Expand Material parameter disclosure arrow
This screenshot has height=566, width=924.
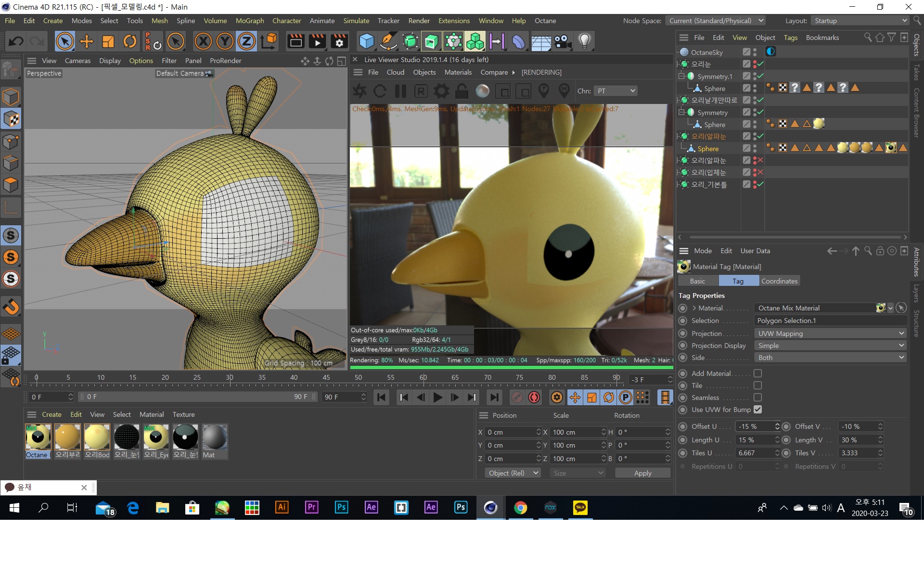(694, 309)
